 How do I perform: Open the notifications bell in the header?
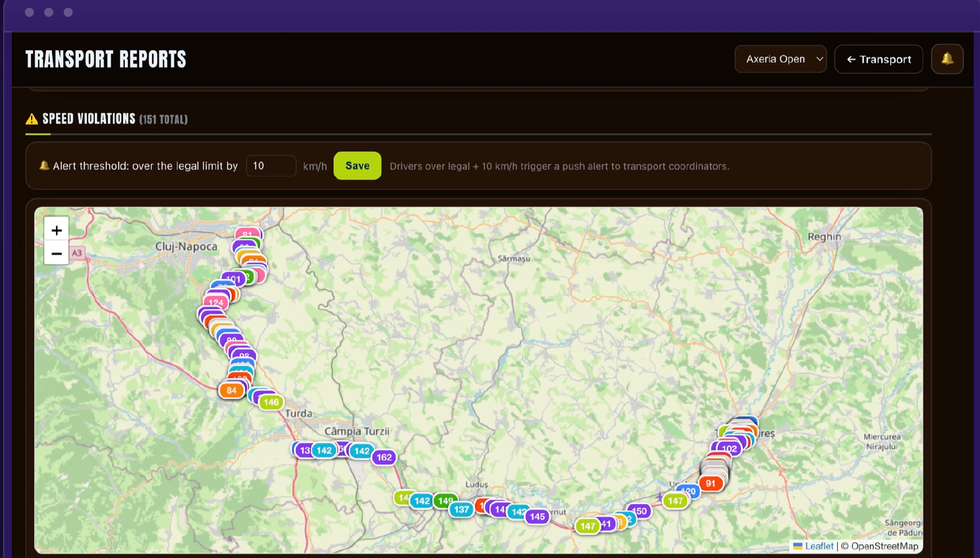[x=947, y=59]
